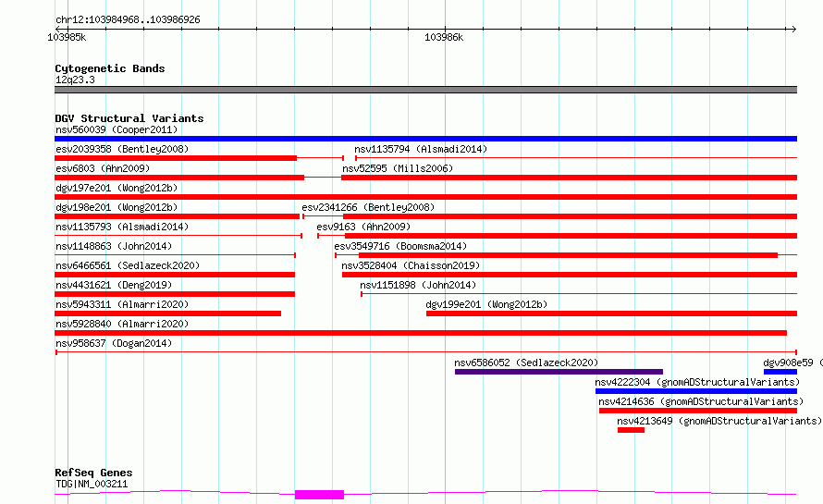Image resolution: width=823 pixels, height=504 pixels.
Task: Open esv6803 (Ahn2009) variant
Action: pos(103,168)
